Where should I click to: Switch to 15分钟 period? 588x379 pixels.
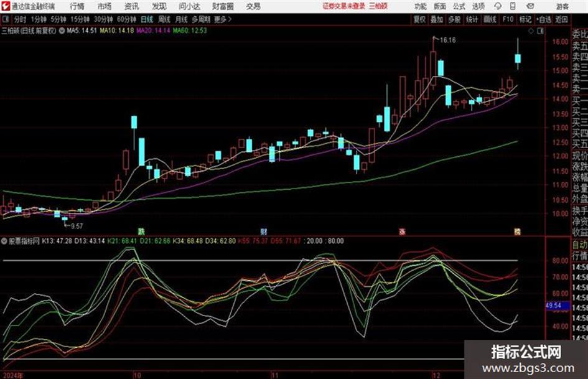tap(80, 19)
